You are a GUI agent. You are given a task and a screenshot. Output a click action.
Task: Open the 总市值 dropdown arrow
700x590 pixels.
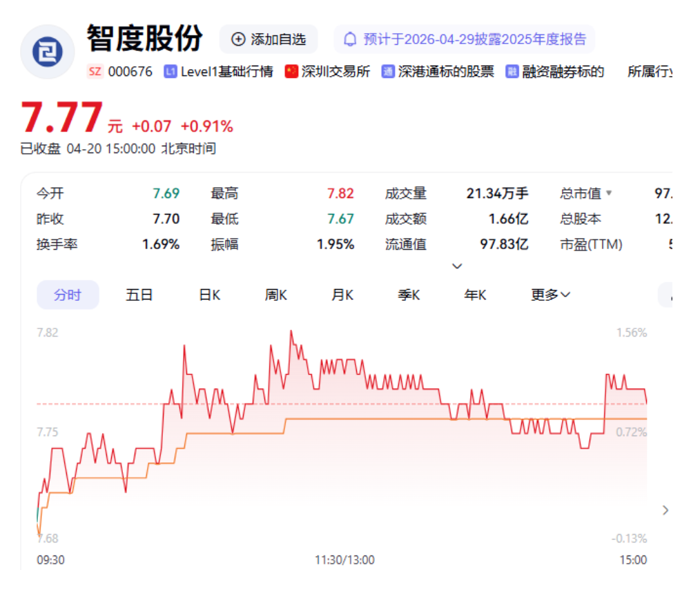click(x=609, y=193)
